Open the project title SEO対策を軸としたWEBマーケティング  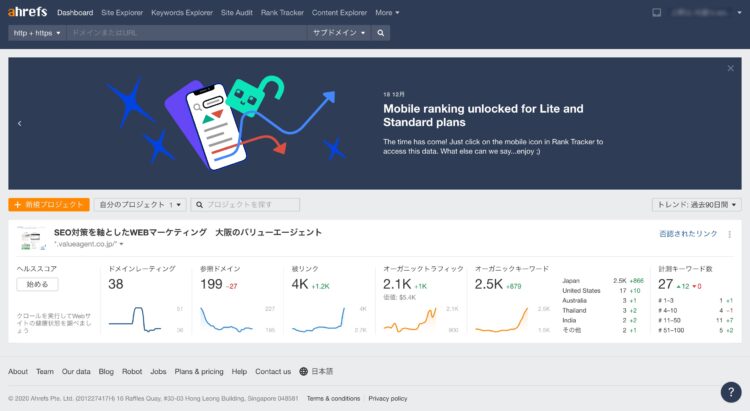click(x=188, y=233)
